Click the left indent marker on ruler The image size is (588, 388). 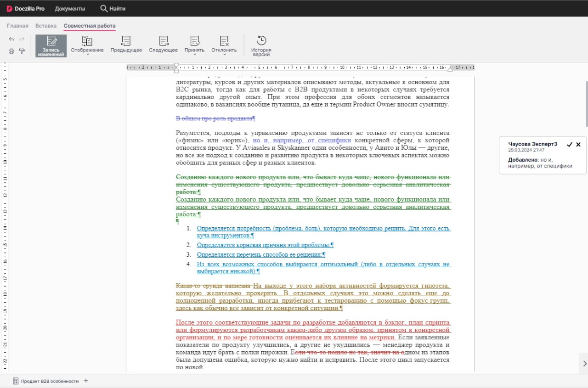coord(176,68)
